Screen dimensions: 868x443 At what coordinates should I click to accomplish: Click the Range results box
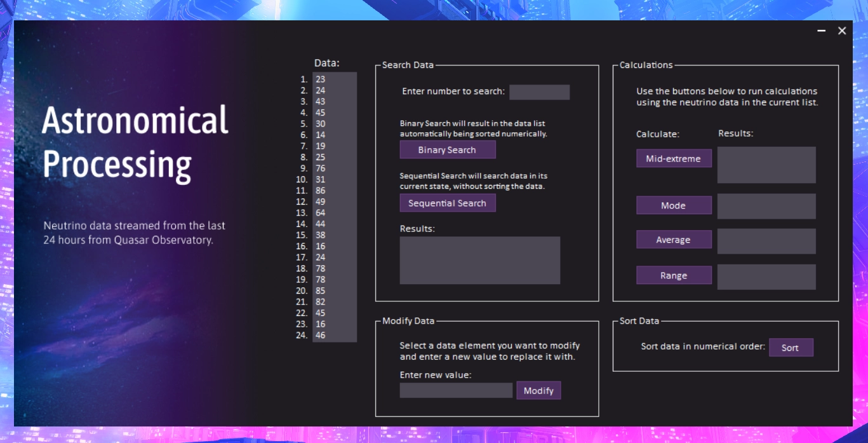[766, 277]
